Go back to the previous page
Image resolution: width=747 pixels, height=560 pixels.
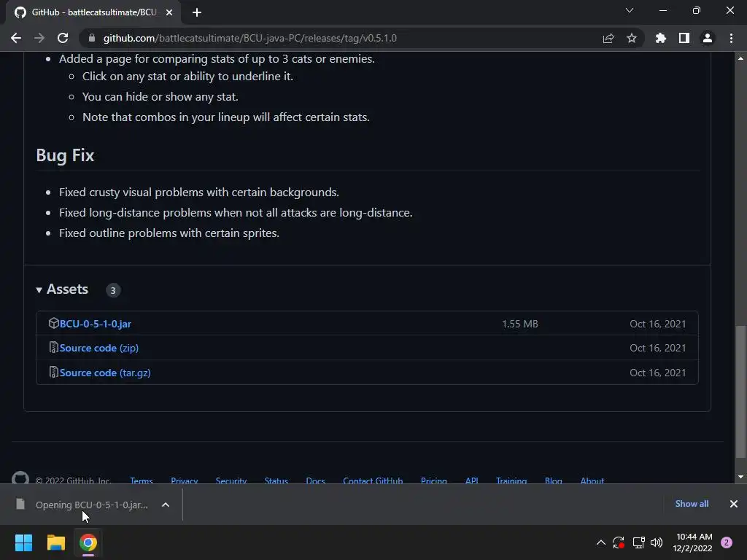point(16,38)
